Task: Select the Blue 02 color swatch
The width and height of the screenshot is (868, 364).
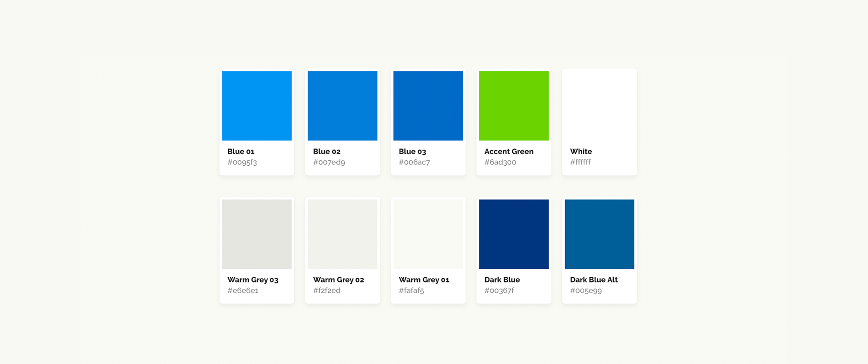Action: click(343, 106)
